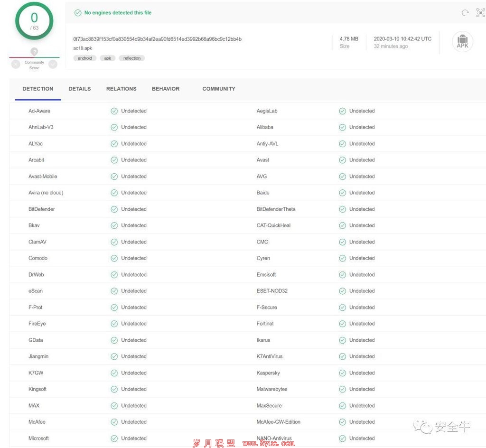Click the scan date '2020-03-10 10:42:42 UTC'

click(402, 39)
